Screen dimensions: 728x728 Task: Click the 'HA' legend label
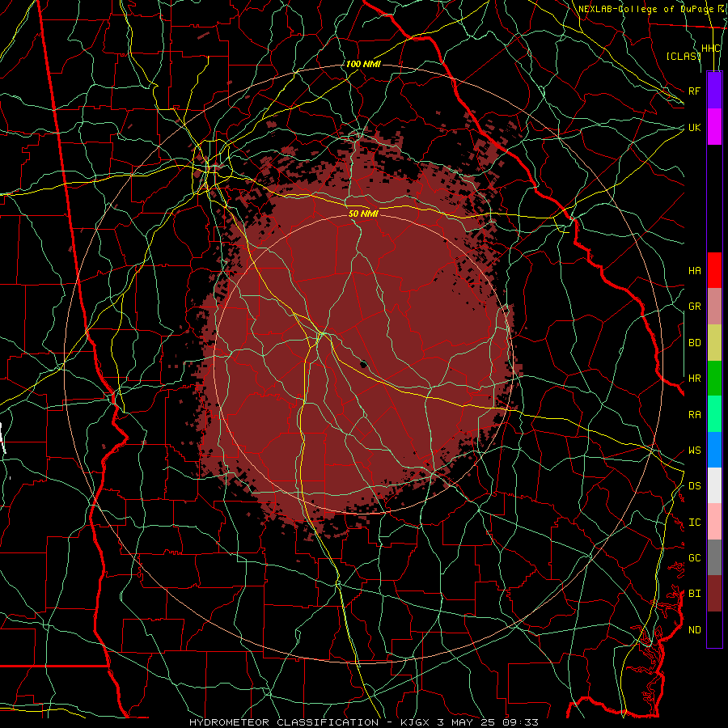click(695, 271)
